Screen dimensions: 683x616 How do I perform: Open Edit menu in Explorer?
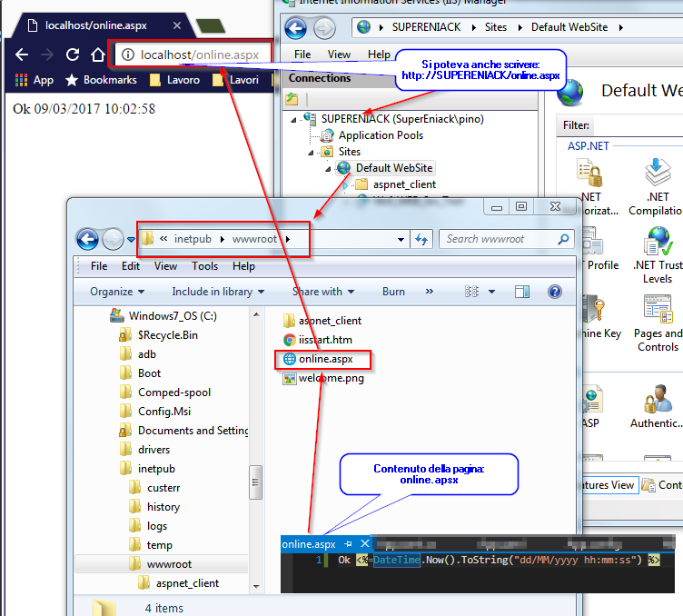[x=131, y=266]
